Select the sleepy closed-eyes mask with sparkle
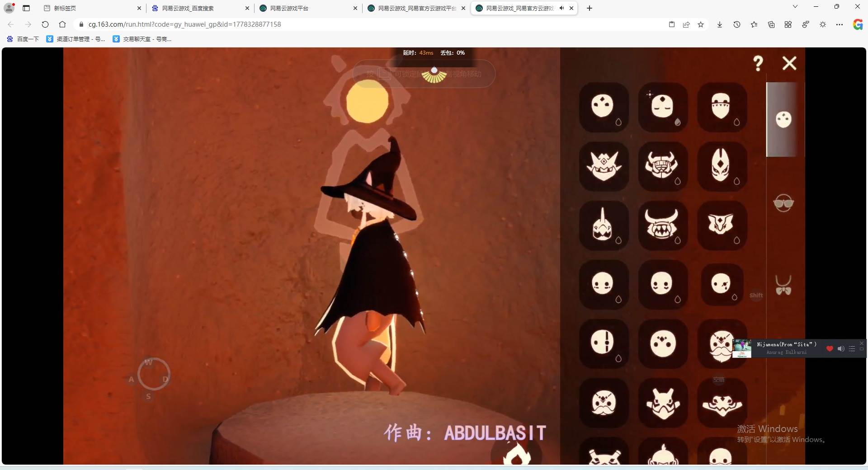 (663, 107)
